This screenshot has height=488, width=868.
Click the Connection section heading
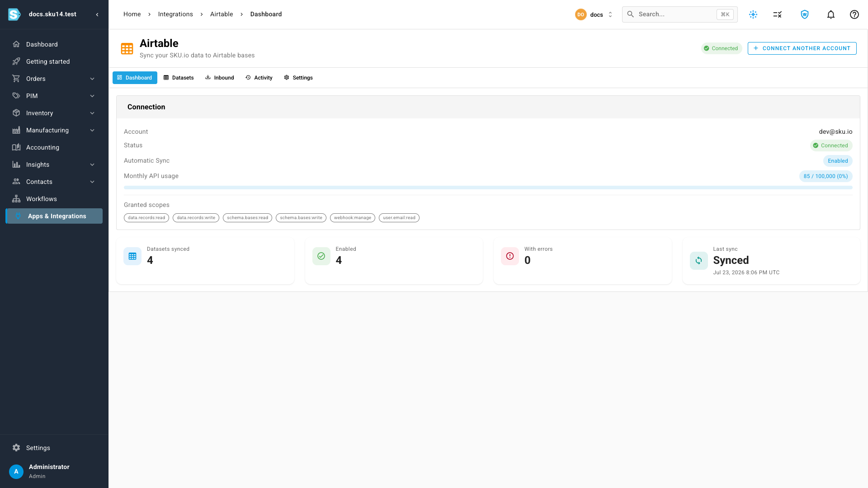146,107
